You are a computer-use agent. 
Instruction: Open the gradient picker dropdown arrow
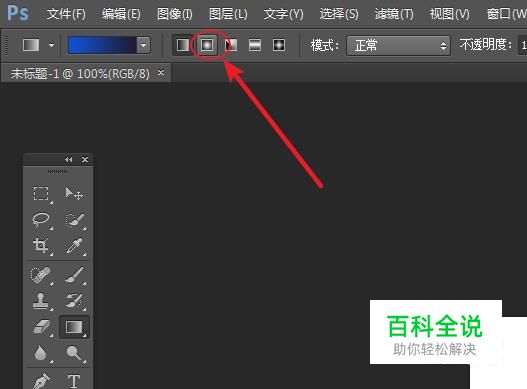[x=144, y=45]
